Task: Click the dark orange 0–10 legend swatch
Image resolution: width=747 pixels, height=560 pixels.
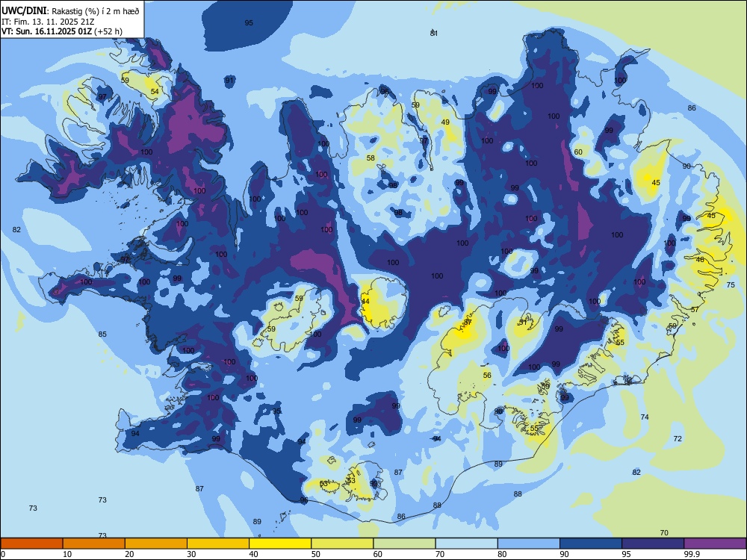Action: (31, 544)
